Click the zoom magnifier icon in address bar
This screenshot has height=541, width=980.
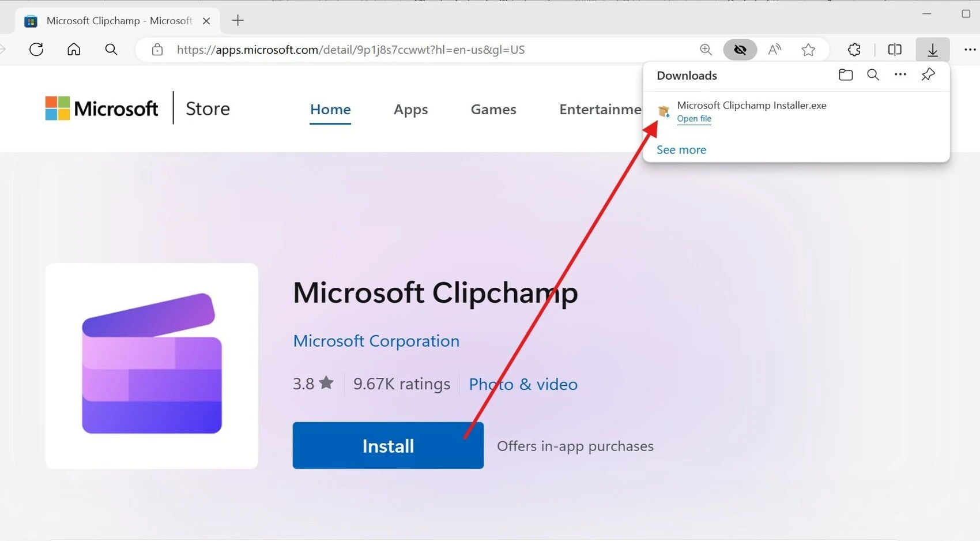click(706, 50)
